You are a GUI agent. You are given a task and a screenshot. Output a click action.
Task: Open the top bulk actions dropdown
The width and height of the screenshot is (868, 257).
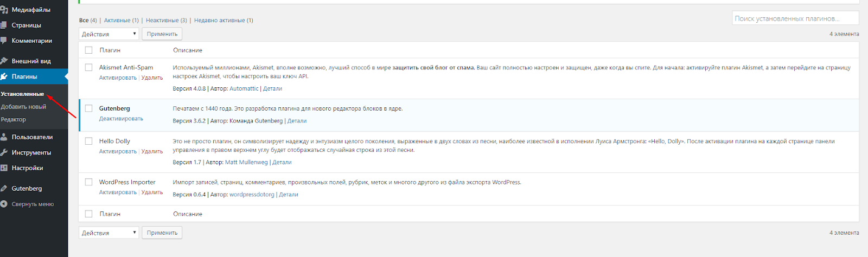pyautogui.click(x=109, y=34)
